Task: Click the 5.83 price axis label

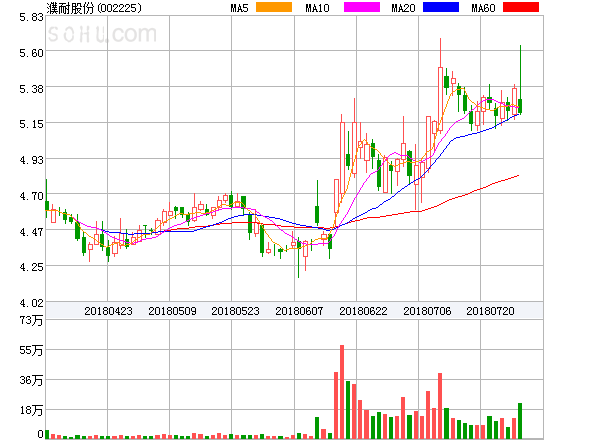Action: click(x=31, y=17)
